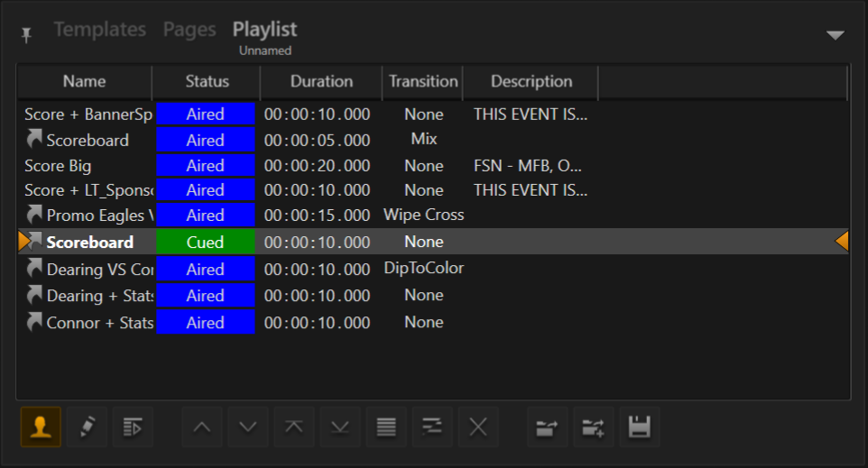The height and width of the screenshot is (468, 868).
Task: Move selected item down one position
Action: click(248, 427)
